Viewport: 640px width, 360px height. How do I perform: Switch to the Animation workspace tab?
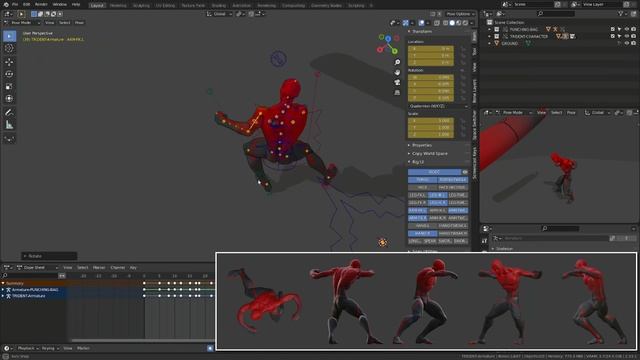(x=241, y=6)
